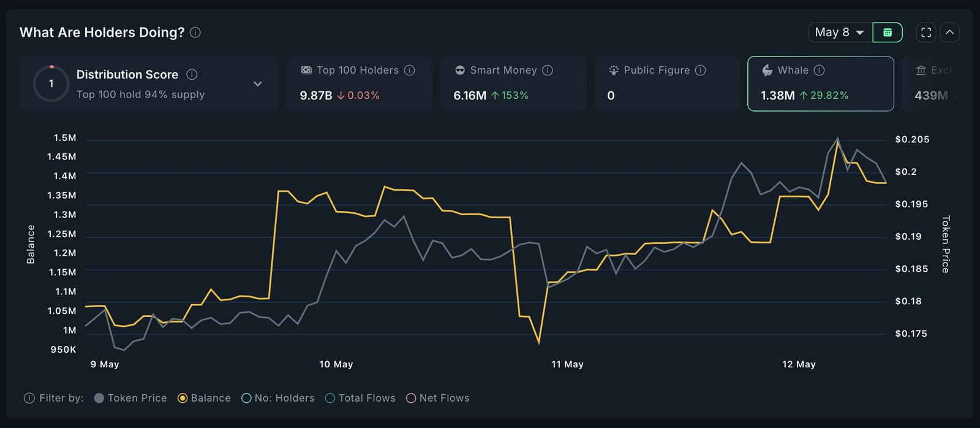Click info icon next to Distribution Score
Image resolution: width=980 pixels, height=428 pixels.
tap(192, 74)
